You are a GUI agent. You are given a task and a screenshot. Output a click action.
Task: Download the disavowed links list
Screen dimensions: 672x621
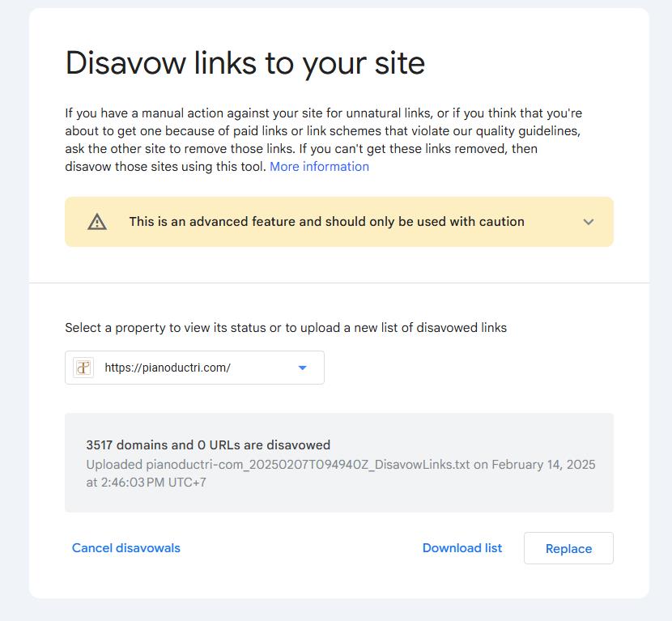point(461,548)
